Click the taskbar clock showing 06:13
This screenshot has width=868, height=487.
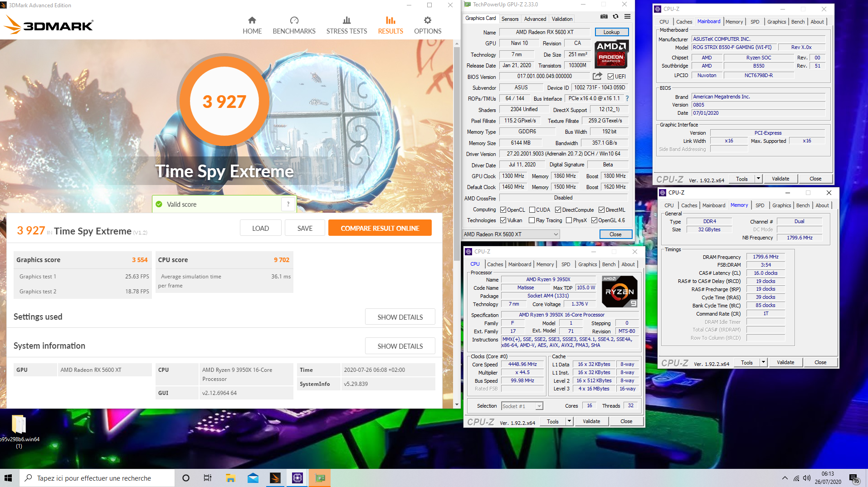click(x=828, y=478)
